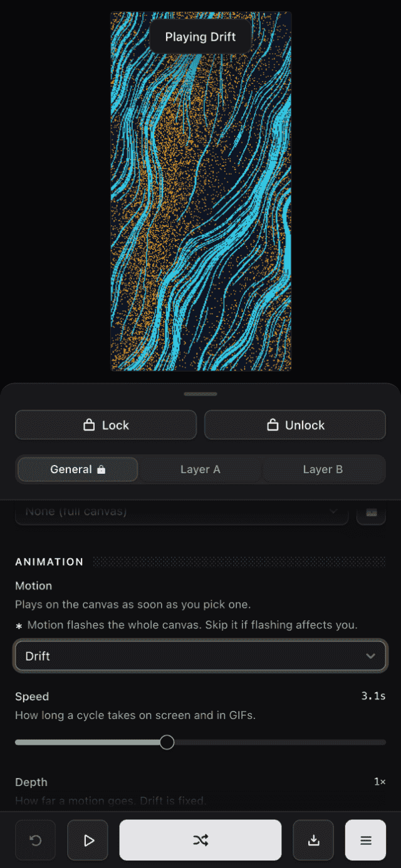Image resolution: width=401 pixels, height=868 pixels.
Task: Open the Motion dropdown showing Drift
Action: pyautogui.click(x=200, y=656)
